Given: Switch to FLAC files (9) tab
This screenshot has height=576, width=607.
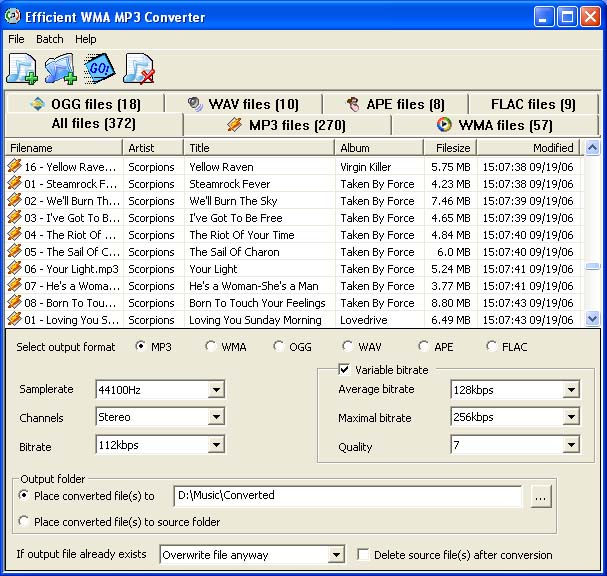Looking at the screenshot, I should tap(533, 104).
